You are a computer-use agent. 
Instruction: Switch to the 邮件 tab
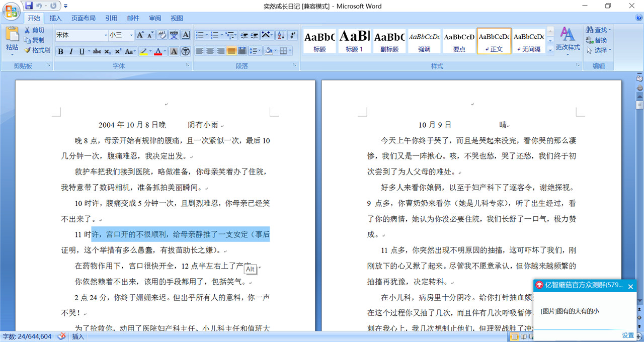pos(133,18)
